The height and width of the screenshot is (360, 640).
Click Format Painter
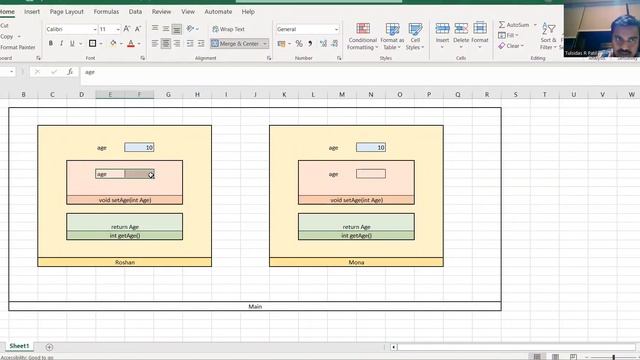coord(18,47)
